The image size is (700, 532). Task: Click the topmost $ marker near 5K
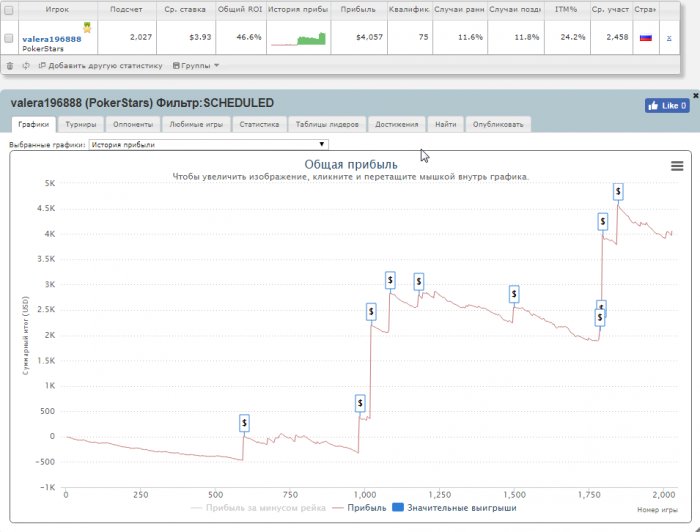[x=618, y=191]
